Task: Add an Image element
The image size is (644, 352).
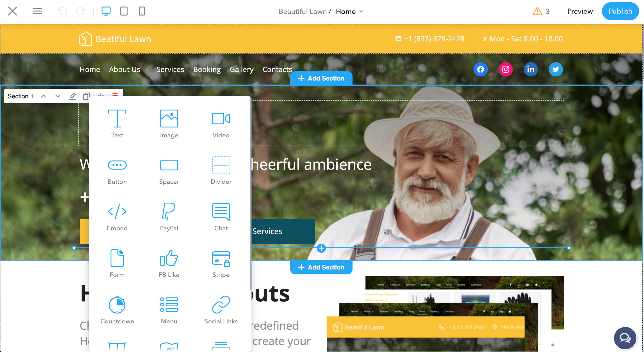Action: click(x=169, y=124)
